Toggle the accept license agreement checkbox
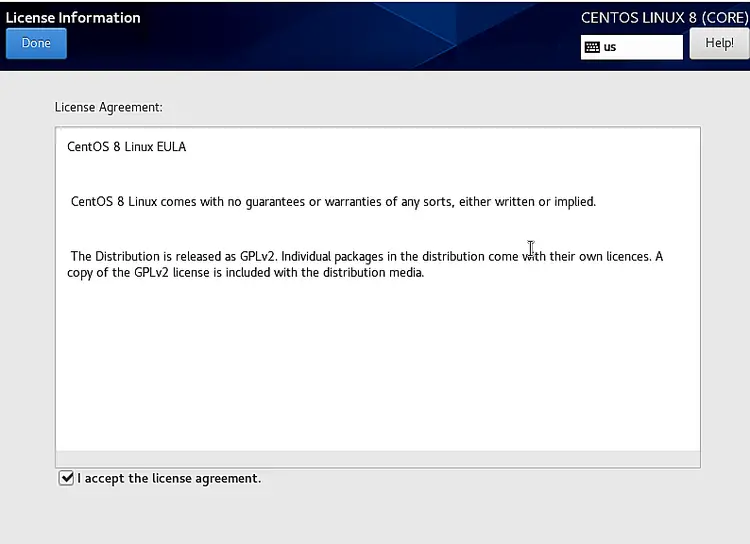This screenshot has height=544, width=750. pos(66,478)
